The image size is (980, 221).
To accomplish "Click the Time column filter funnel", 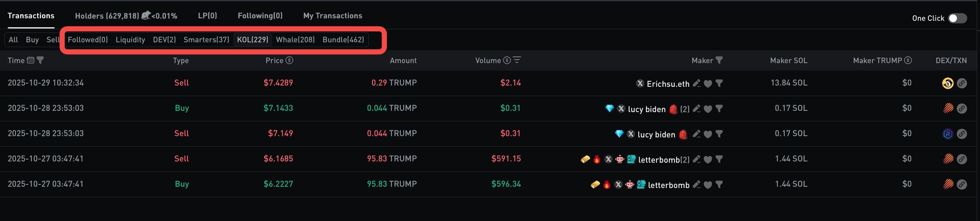I will [x=40, y=60].
